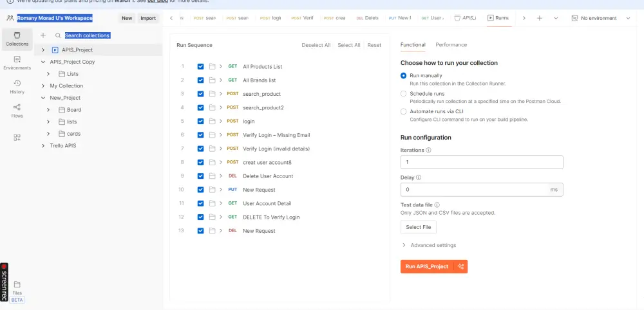This screenshot has width=644, height=310.
Task: Open the configure sidebar apps icon
Action: [17, 138]
